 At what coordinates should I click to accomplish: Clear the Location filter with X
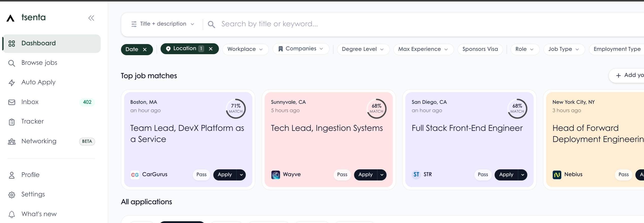click(x=211, y=49)
